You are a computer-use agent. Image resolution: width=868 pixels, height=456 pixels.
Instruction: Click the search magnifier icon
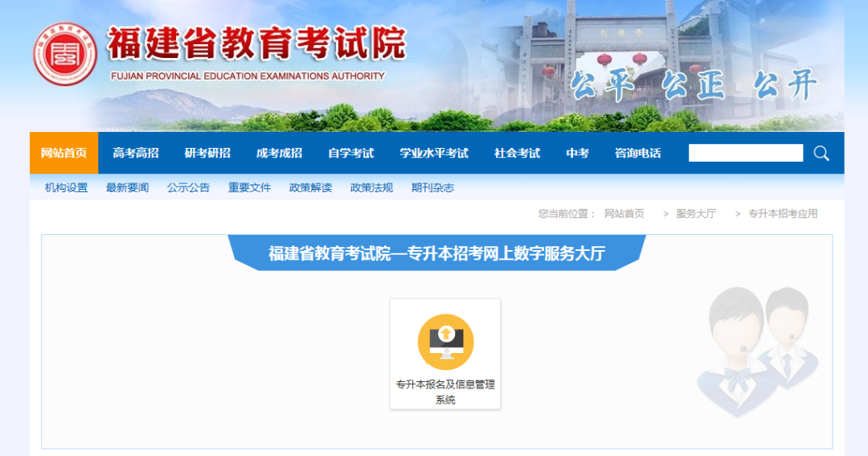[821, 153]
